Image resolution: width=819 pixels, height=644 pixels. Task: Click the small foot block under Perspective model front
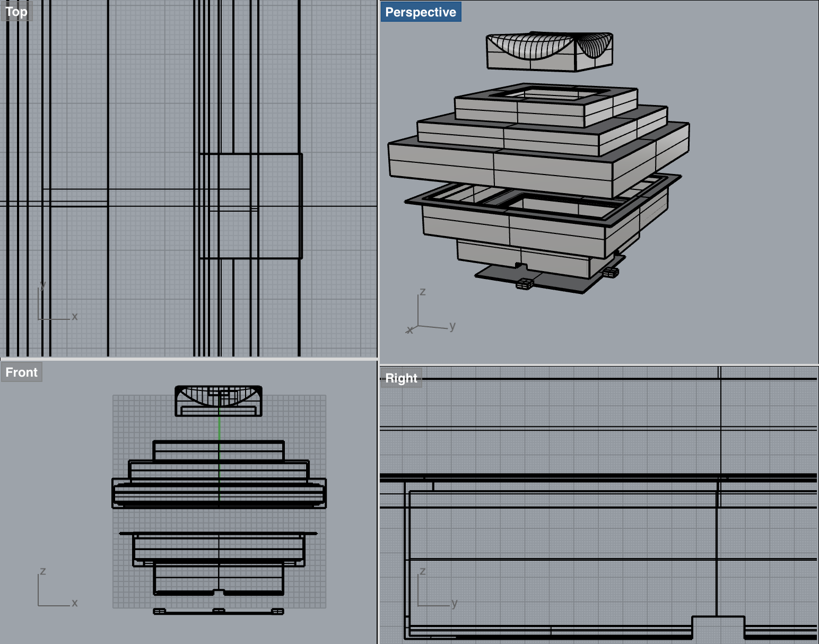pyautogui.click(x=525, y=284)
